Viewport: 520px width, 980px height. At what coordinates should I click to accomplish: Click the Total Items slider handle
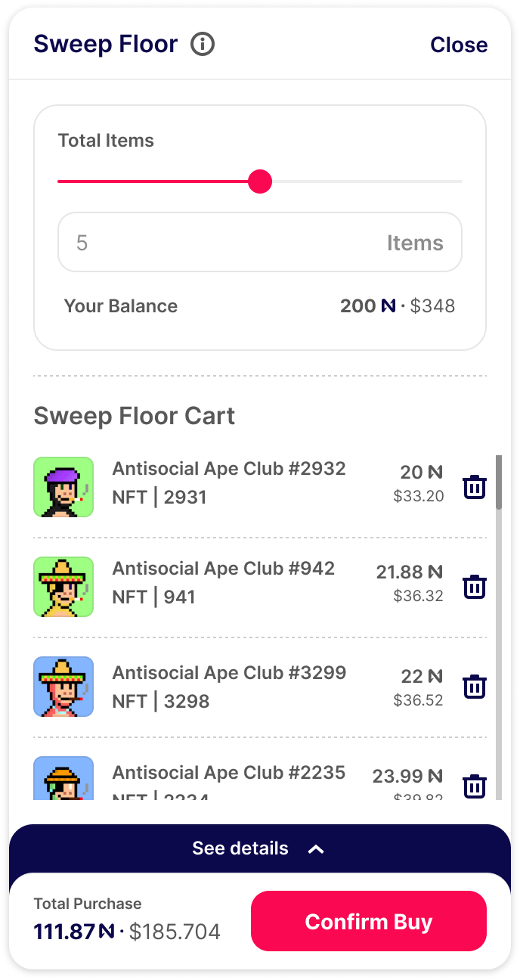260,181
